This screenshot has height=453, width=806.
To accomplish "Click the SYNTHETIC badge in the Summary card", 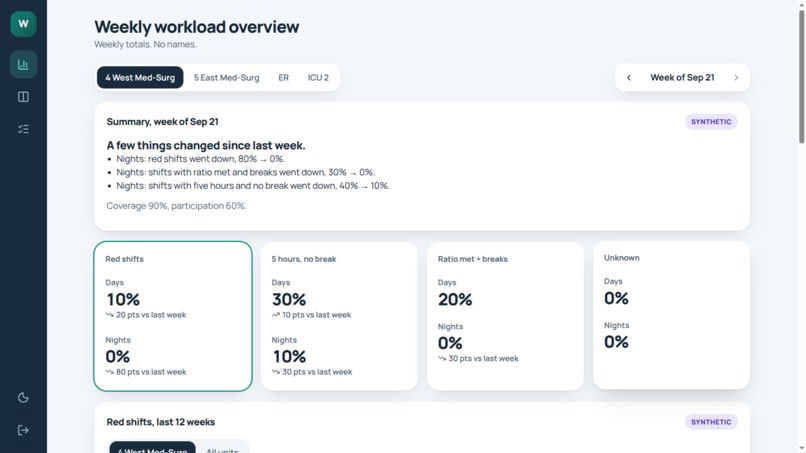I will pos(711,122).
